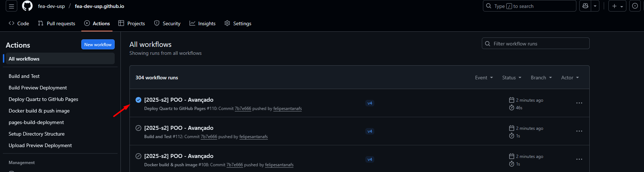This screenshot has width=644, height=172.
Task: Expand the Status filter dropdown
Action: 511,78
